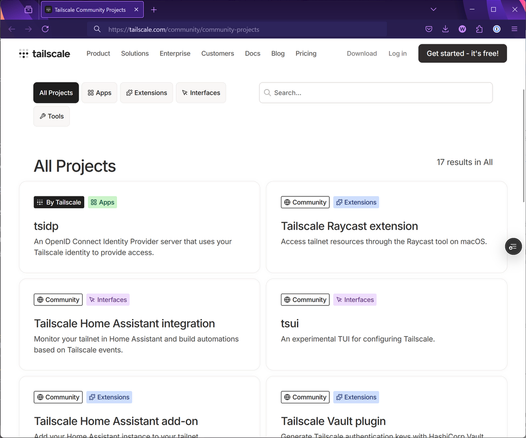This screenshot has width=526, height=438.
Task: Filter by the Apps category
Action: pyautogui.click(x=99, y=93)
